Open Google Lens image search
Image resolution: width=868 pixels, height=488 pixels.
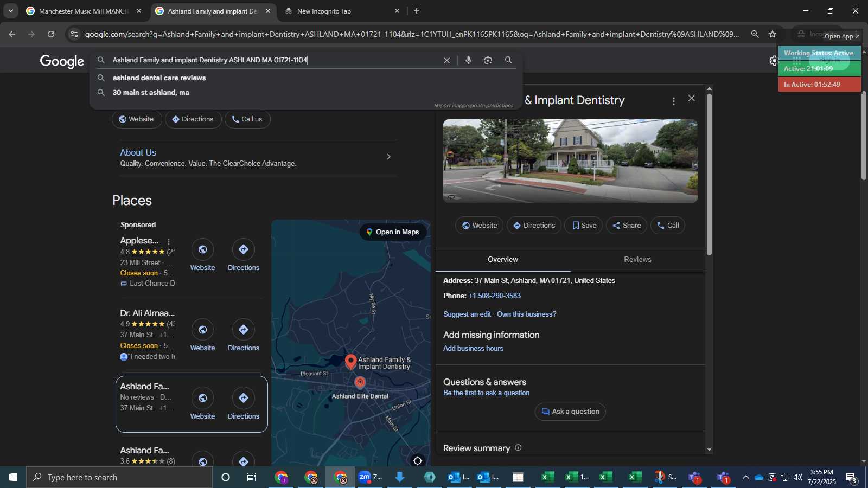click(488, 60)
